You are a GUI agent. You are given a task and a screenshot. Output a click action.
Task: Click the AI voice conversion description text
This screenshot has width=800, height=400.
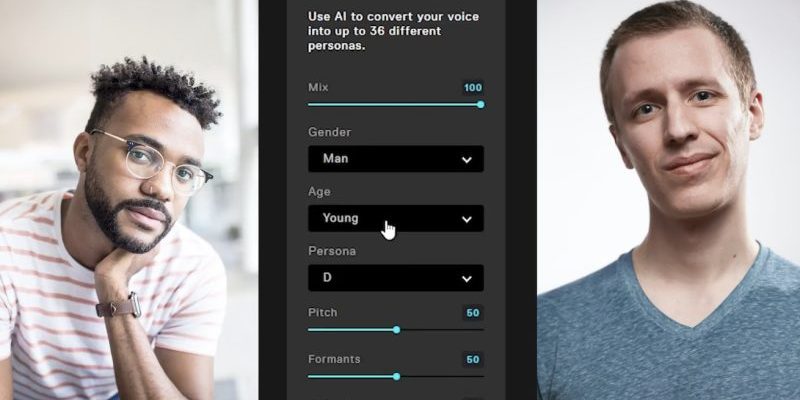pos(393,31)
